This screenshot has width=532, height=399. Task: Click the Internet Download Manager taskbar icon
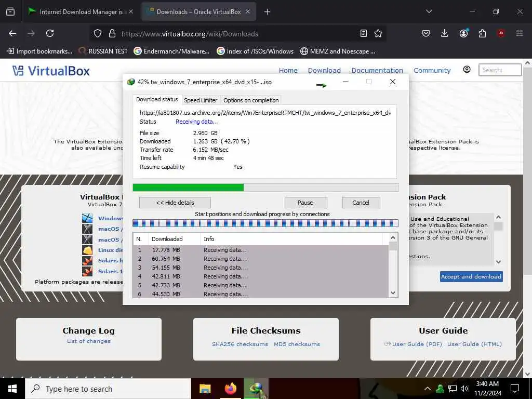pyautogui.click(x=256, y=389)
